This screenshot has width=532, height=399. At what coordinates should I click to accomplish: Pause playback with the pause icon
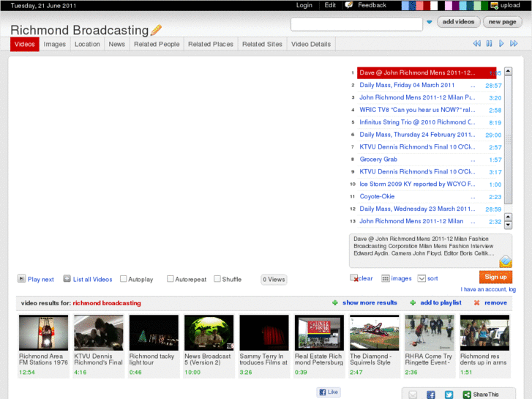point(489,43)
